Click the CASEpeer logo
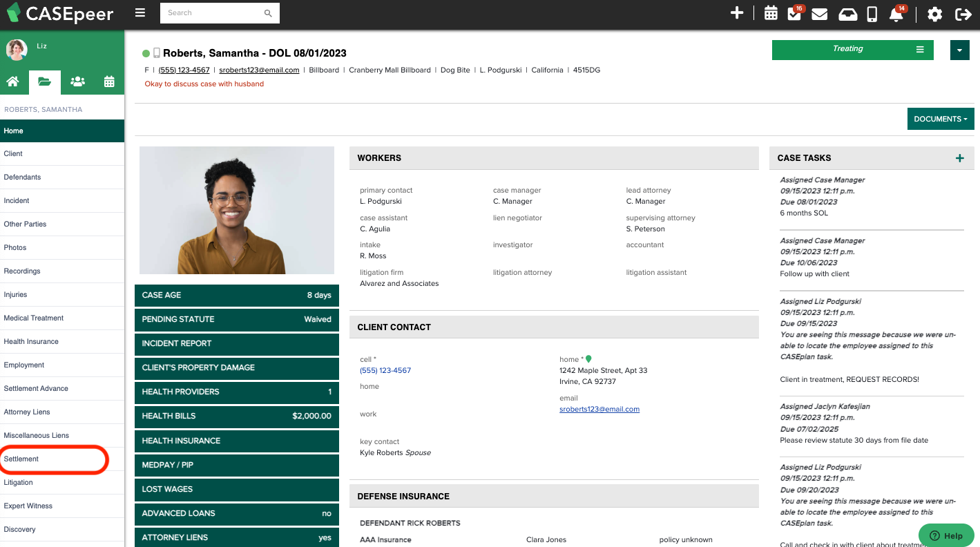 [x=60, y=13]
